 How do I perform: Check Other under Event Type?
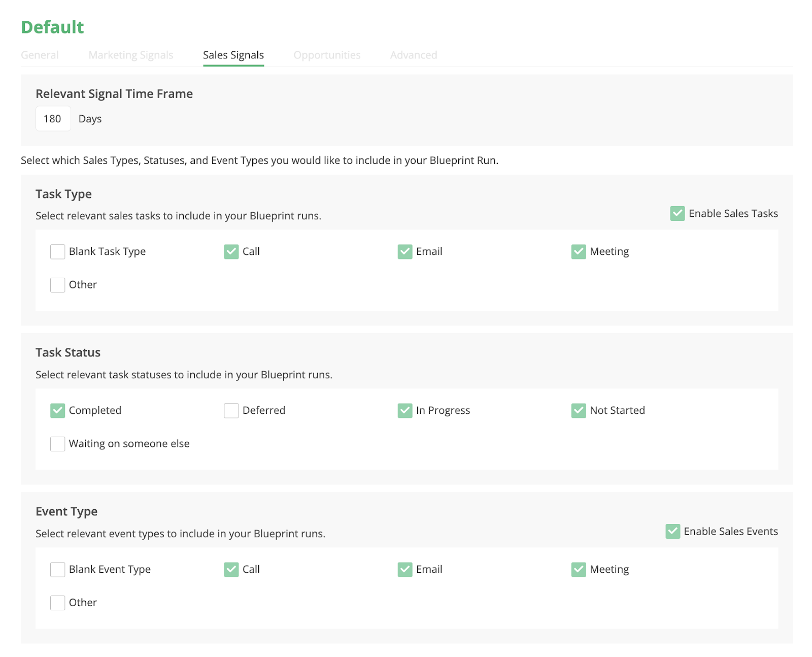58,603
